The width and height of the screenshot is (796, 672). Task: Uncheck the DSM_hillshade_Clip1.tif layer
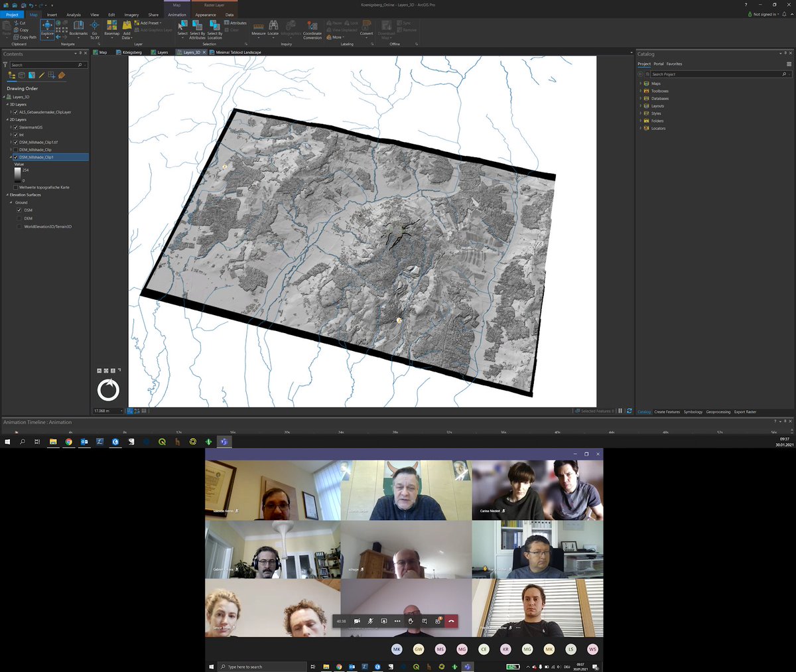pos(16,142)
